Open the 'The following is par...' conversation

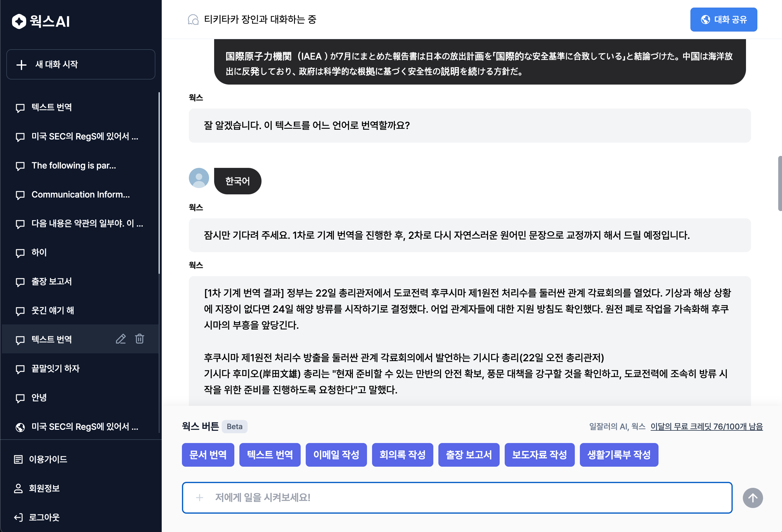tap(74, 165)
